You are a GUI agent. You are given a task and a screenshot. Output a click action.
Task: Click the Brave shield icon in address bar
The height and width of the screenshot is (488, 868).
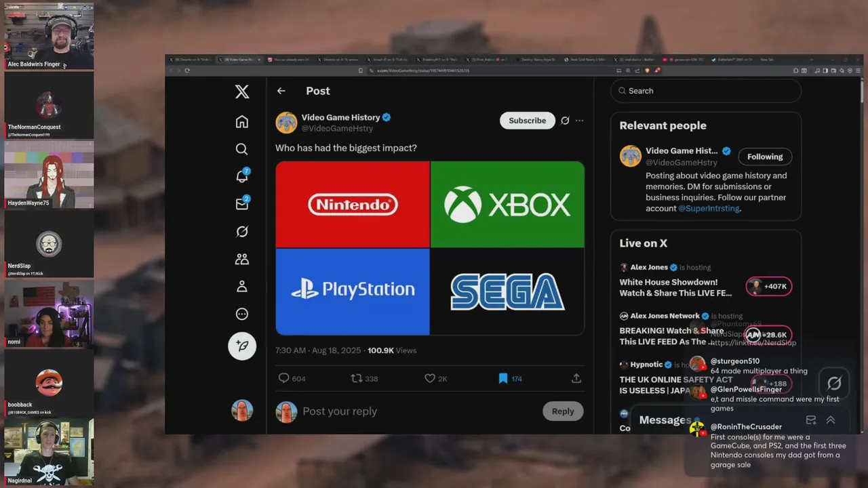click(647, 70)
